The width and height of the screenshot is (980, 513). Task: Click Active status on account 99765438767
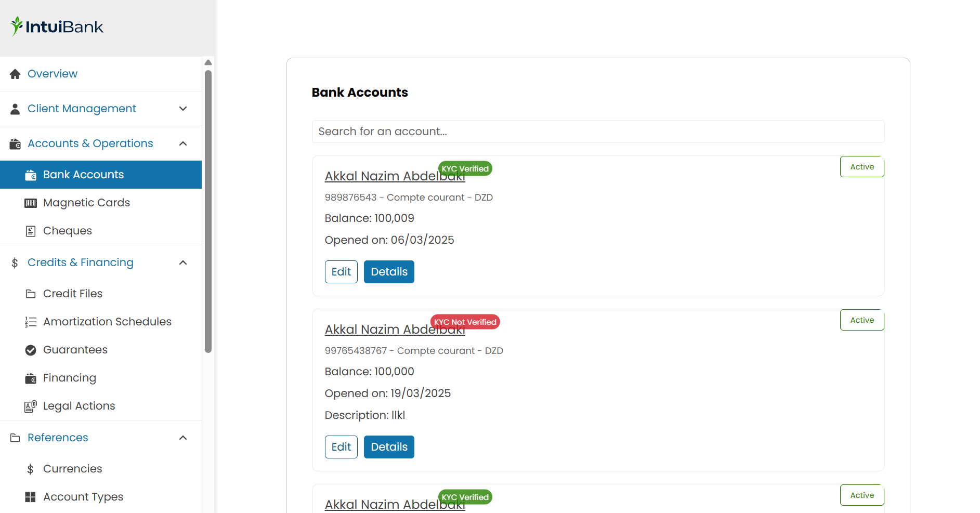click(862, 320)
